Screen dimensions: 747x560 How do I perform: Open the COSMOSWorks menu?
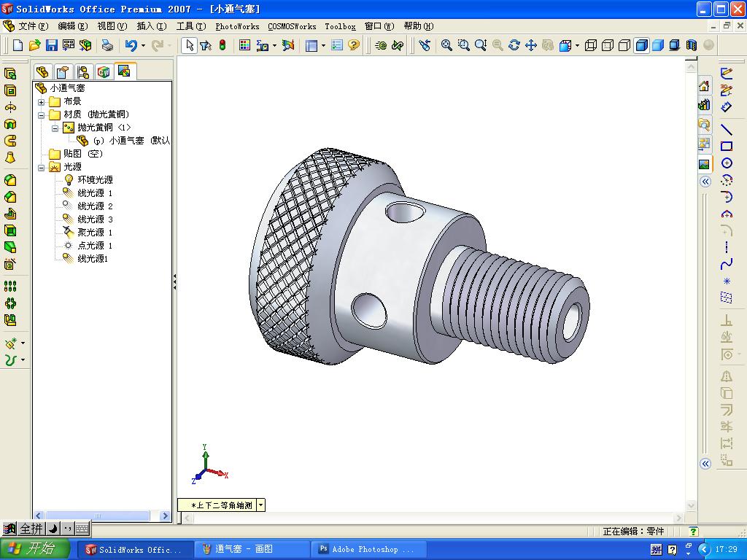tap(292, 26)
